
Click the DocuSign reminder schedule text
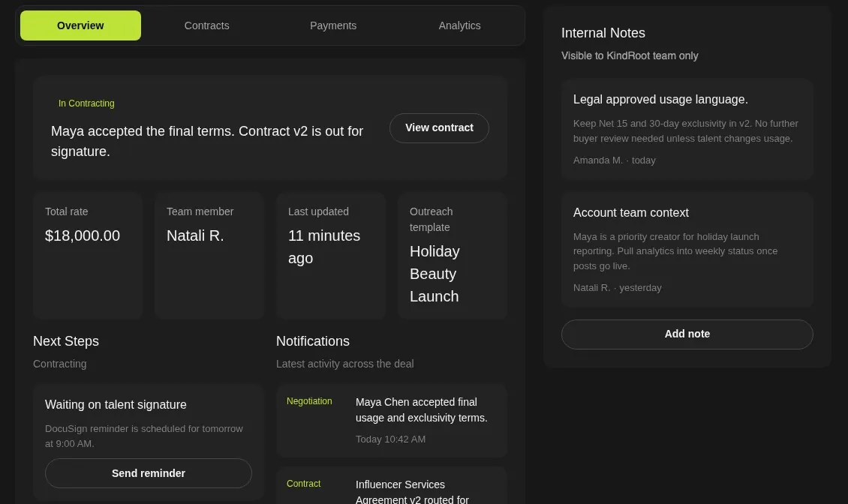144,436
